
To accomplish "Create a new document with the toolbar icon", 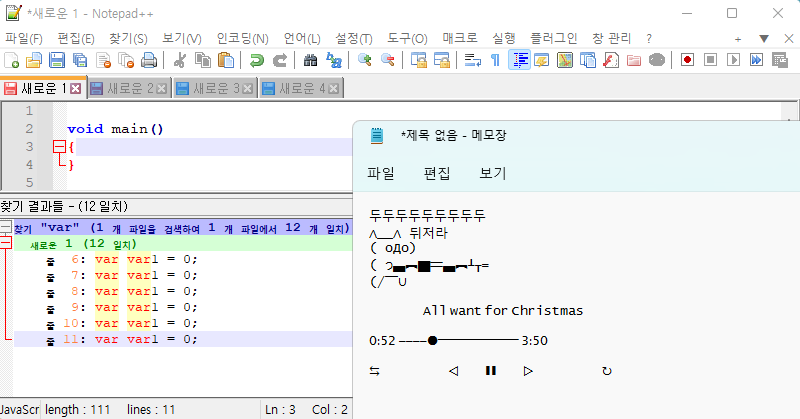I will click(11, 60).
